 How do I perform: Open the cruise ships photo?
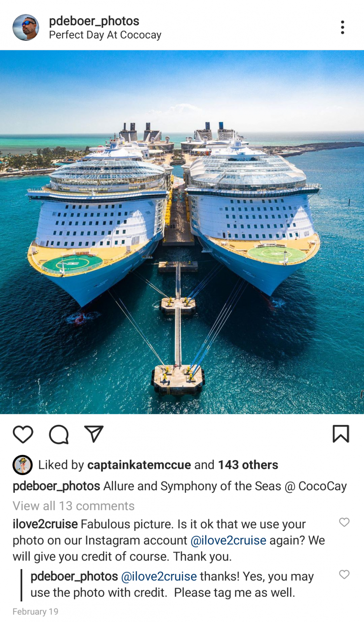click(x=182, y=232)
